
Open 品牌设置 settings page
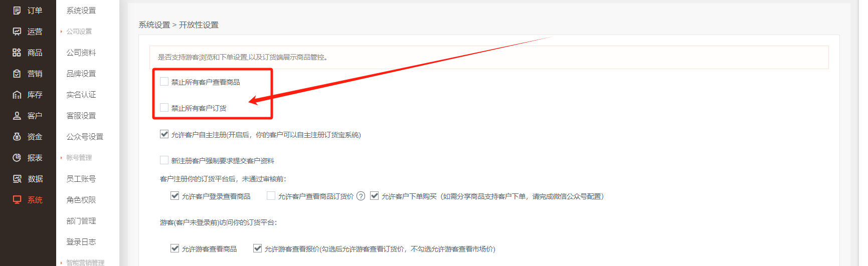coord(81,74)
